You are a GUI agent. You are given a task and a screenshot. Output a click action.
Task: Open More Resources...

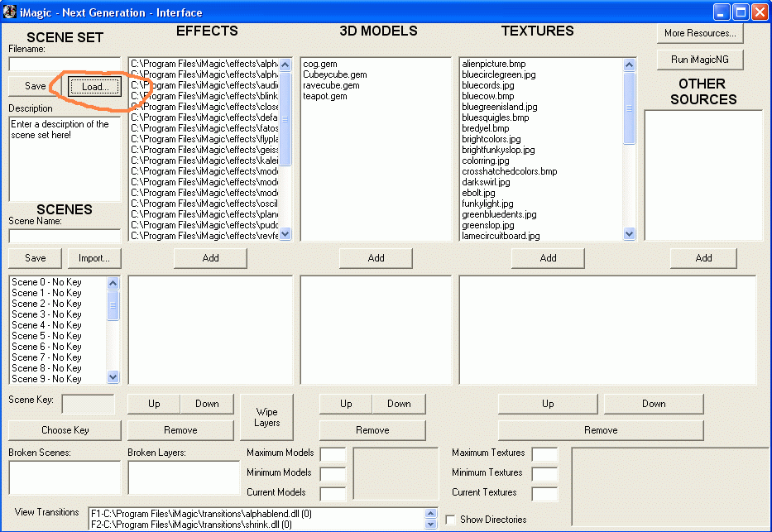tap(700, 33)
